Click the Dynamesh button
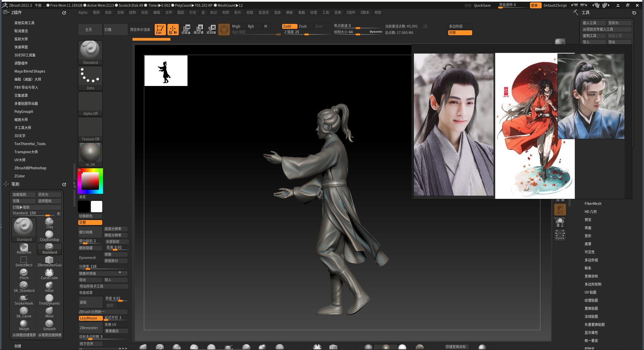The height and width of the screenshot is (350, 644). (90, 258)
